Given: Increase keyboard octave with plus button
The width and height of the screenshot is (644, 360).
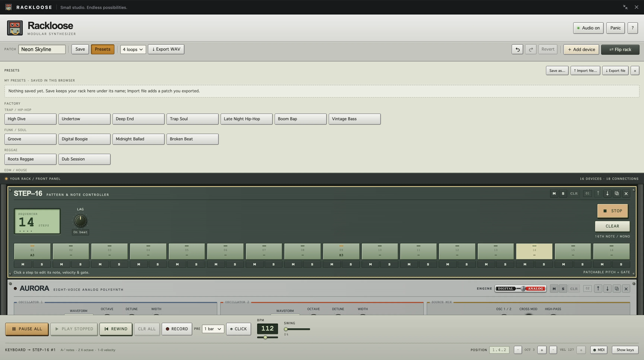Looking at the screenshot, I should tap(542, 350).
